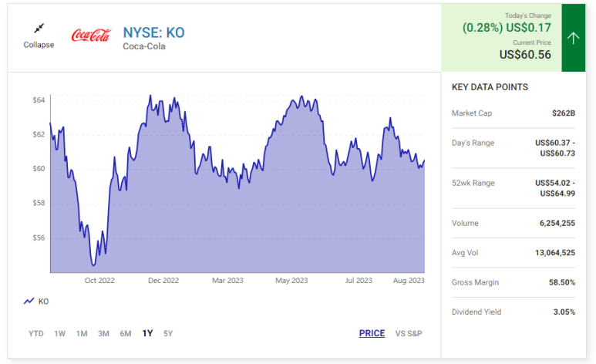Click the Mar 2023 axis label
596x364 pixels.
(x=227, y=280)
